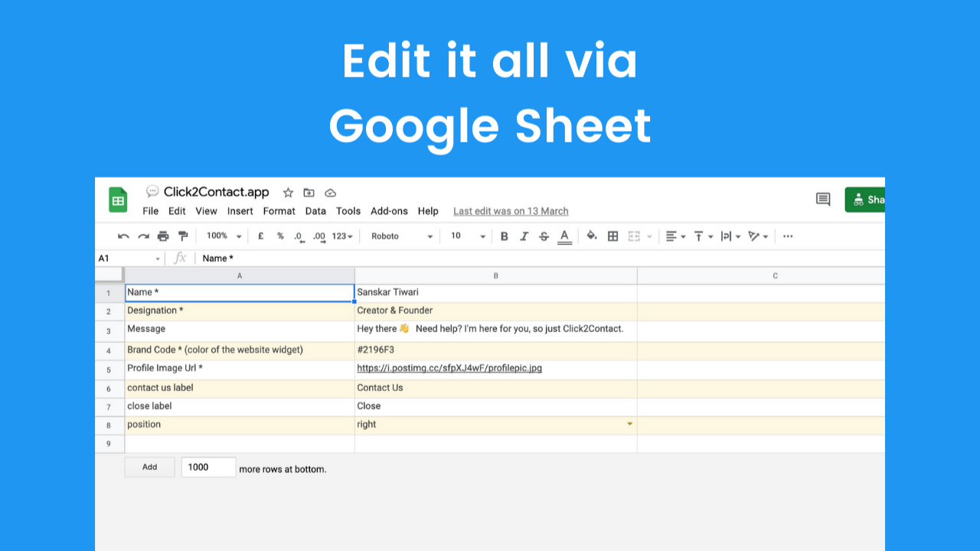Open the font size 10 dropdown
The height and width of the screenshot is (551, 980).
[468, 236]
